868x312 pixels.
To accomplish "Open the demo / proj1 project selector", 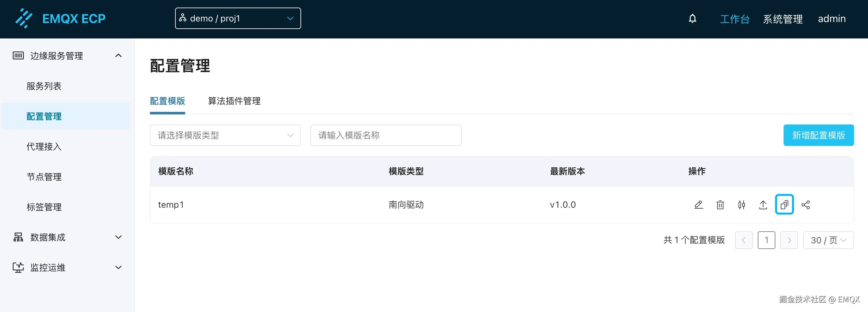I will pyautogui.click(x=237, y=18).
